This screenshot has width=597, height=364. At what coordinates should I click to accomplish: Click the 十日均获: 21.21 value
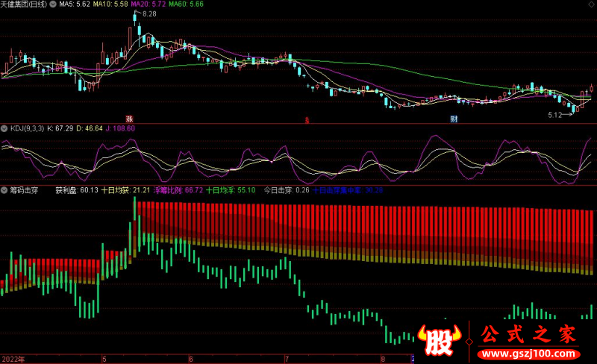pyautogui.click(x=125, y=190)
